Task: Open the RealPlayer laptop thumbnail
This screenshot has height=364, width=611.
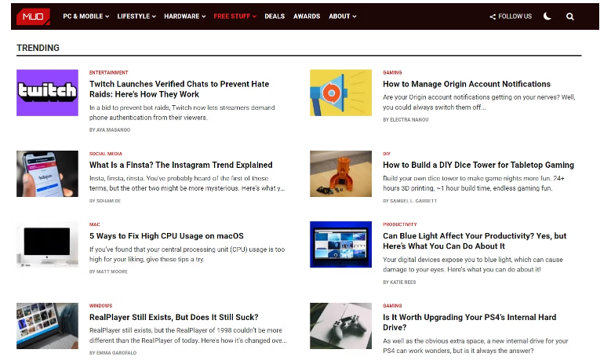Action: [47, 326]
